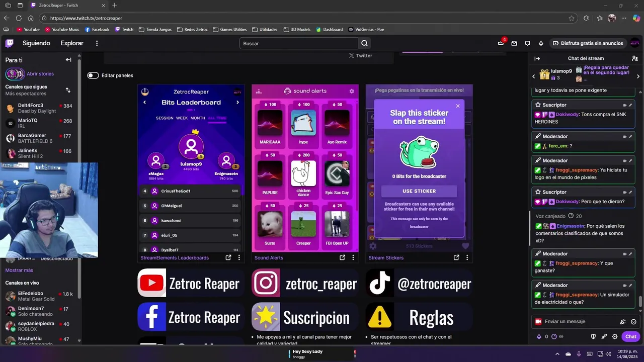Click the browser address bar URL
The width and height of the screenshot is (644, 362).
pos(86,18)
